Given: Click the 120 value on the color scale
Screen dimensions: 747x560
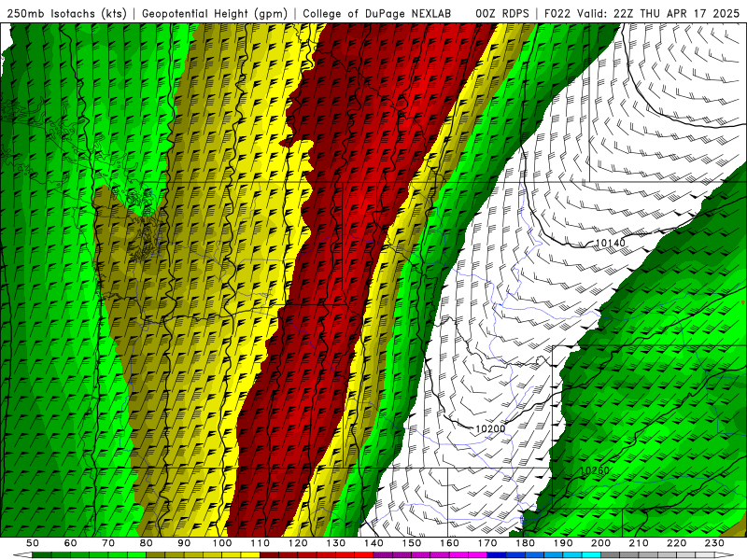Looking at the screenshot, I should tap(298, 543).
